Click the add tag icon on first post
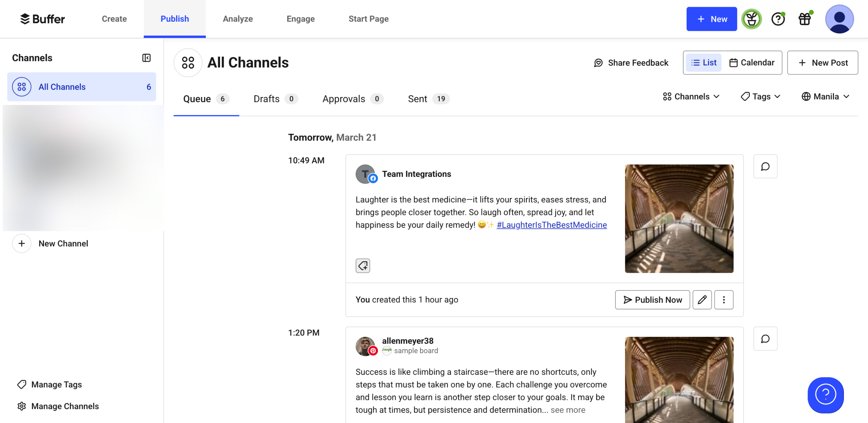 click(362, 265)
